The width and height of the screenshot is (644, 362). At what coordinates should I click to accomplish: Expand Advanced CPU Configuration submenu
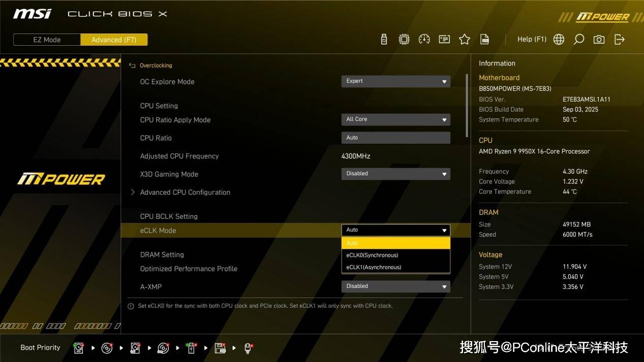click(x=185, y=192)
